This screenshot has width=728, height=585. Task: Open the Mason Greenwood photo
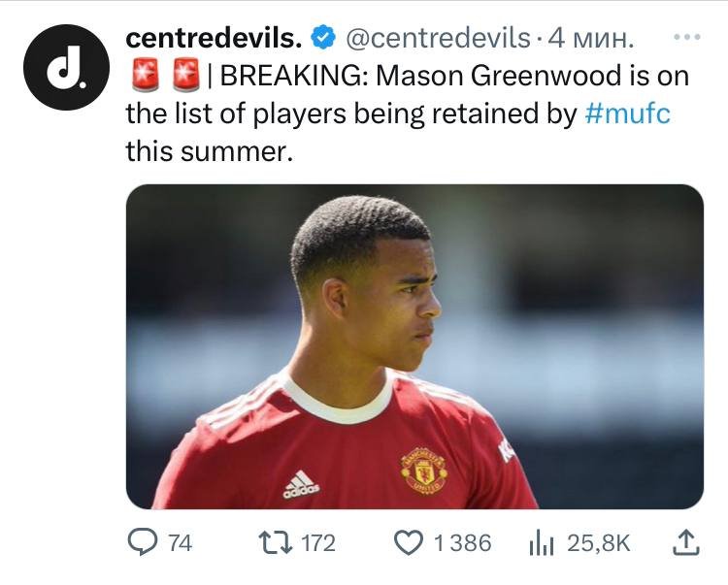pos(414,346)
